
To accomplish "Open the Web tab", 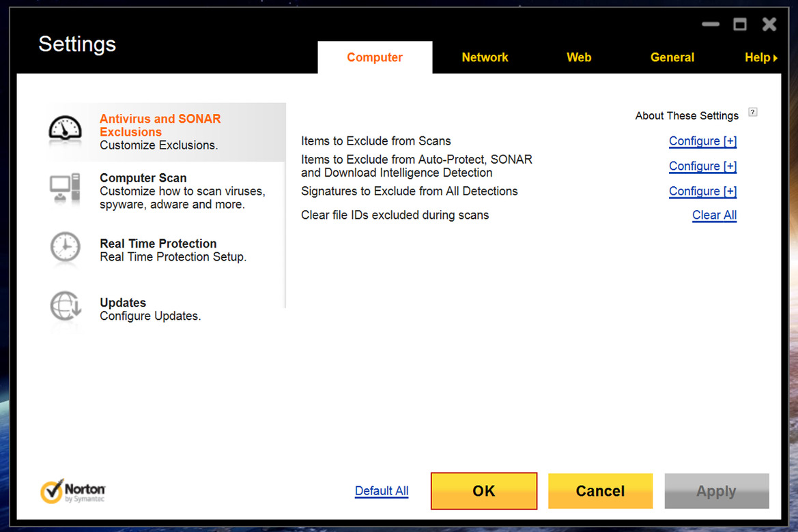I will (579, 57).
